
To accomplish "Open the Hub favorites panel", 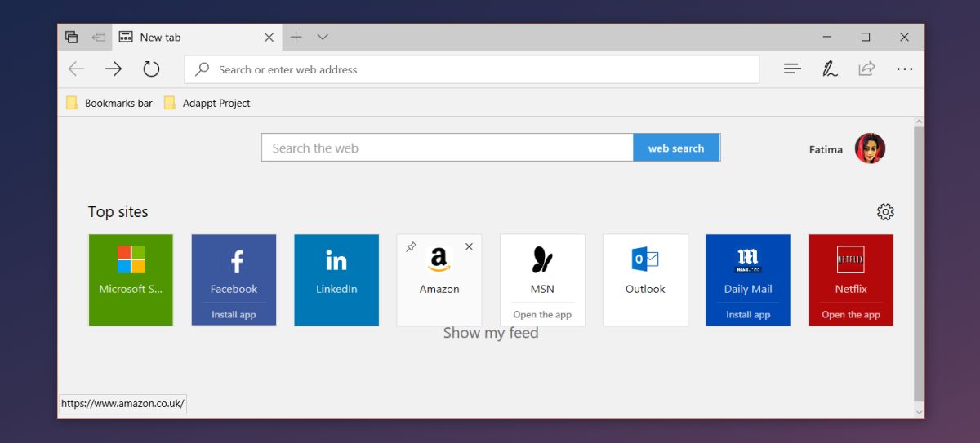I will [x=792, y=69].
